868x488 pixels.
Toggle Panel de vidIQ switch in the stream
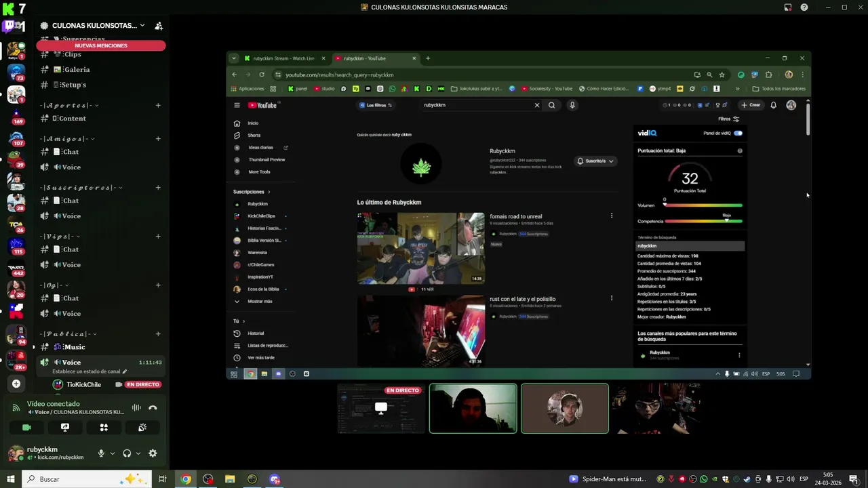click(738, 133)
